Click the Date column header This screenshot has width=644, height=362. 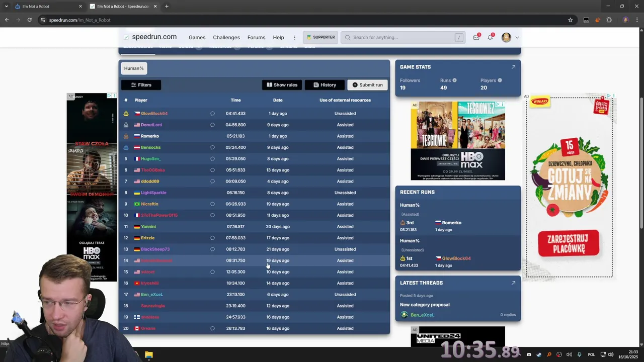click(278, 100)
